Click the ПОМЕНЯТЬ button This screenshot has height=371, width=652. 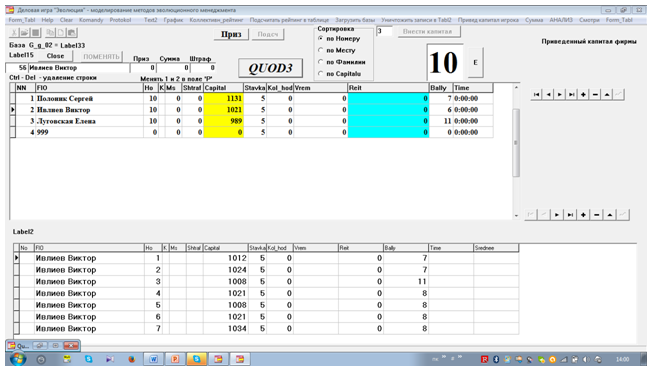click(x=101, y=56)
